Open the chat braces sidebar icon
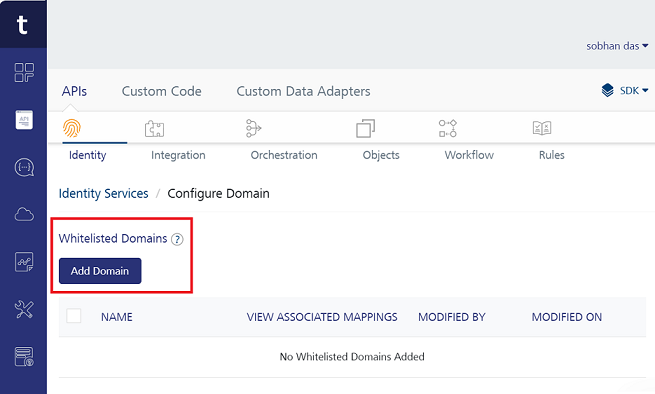This screenshot has height=394, width=655. click(x=24, y=168)
